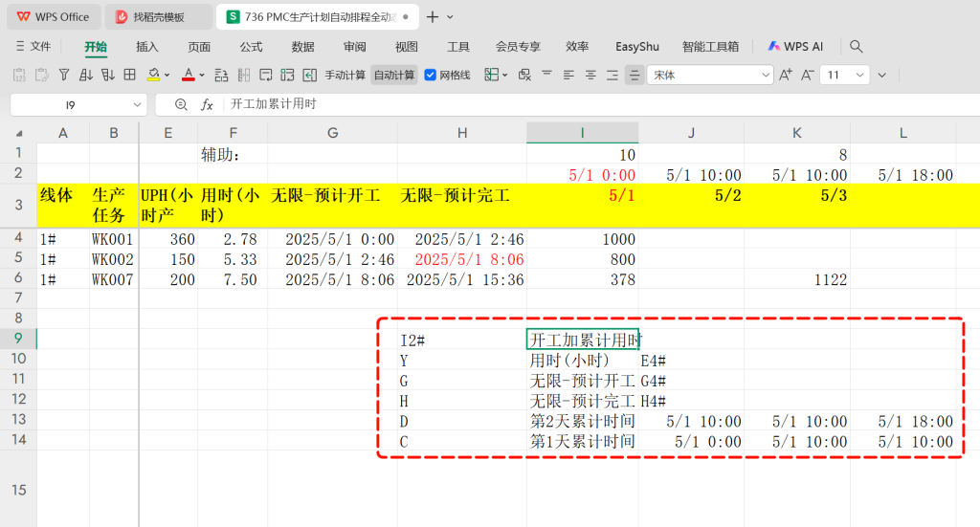Viewport: 980px width, 527px height.
Task: Switch to the 审阅 tab
Action: [354, 47]
